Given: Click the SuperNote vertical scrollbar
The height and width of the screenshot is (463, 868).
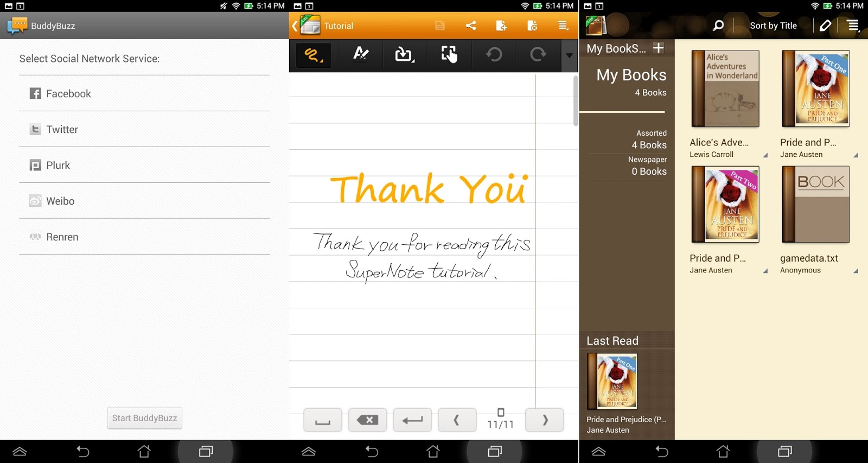Looking at the screenshot, I should [575, 101].
